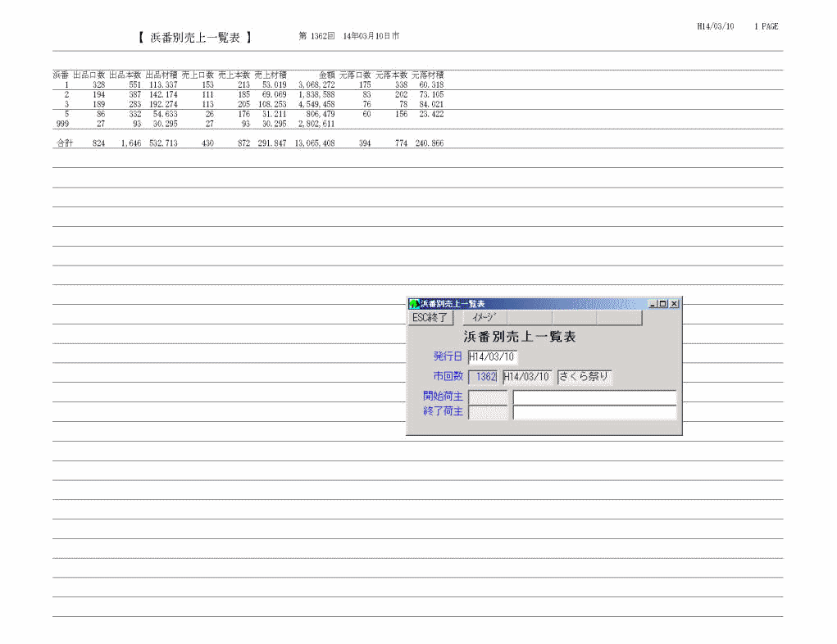Click the 出品材積 value 192.274
The image size is (837, 644).
click(x=163, y=105)
